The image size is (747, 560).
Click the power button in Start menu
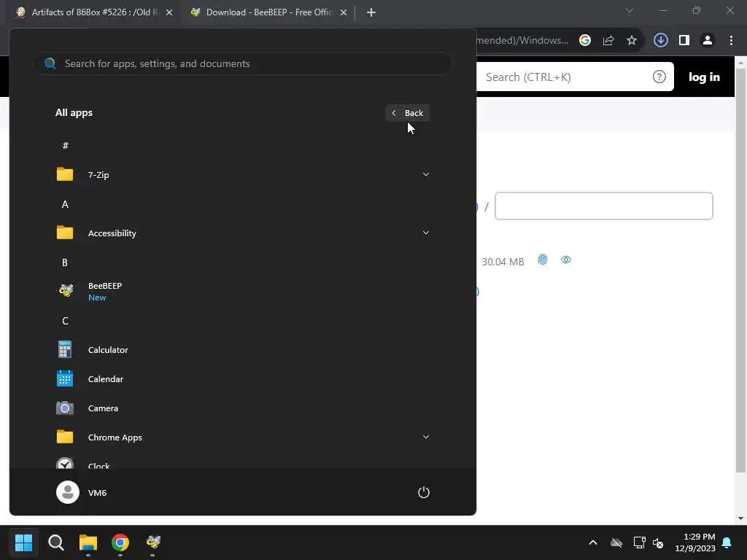tap(424, 492)
